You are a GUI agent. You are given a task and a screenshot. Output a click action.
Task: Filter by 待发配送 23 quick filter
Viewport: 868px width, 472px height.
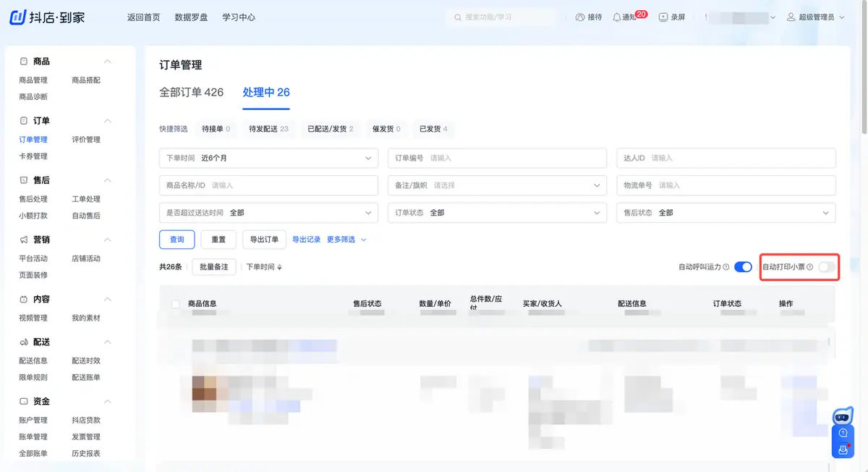coord(268,129)
